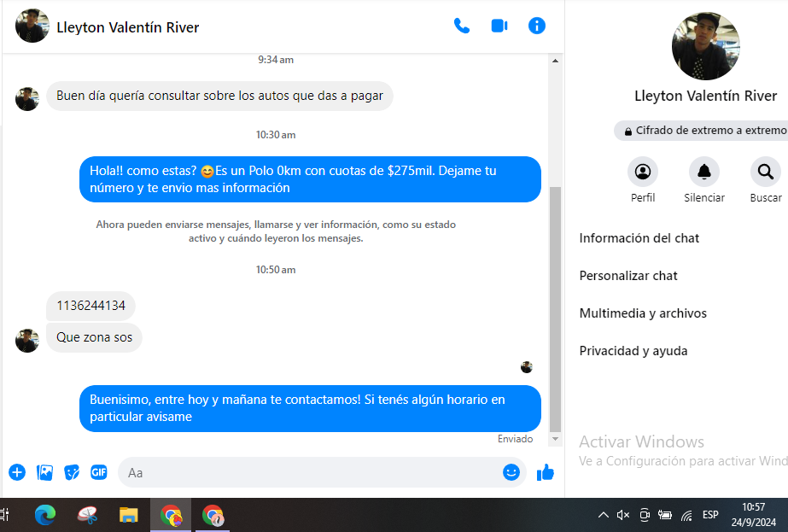Click the Aa message input field
Viewport: 788px width, 532px height.
click(x=307, y=472)
